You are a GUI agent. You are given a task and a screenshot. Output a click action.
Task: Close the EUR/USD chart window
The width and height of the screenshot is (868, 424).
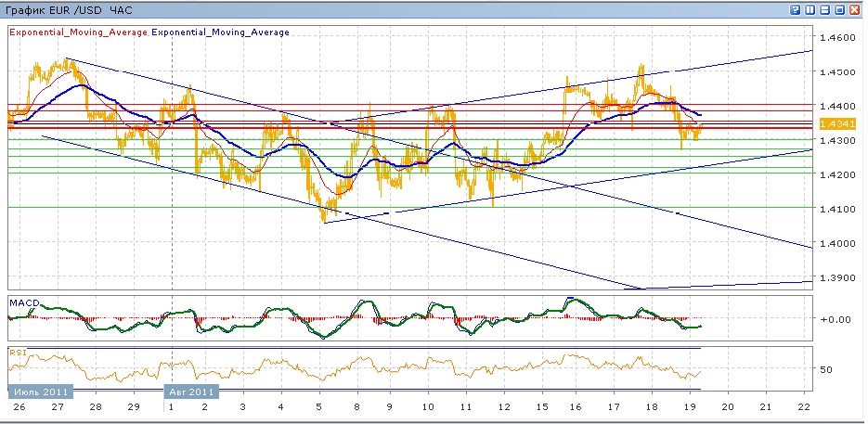pyautogui.click(x=854, y=8)
